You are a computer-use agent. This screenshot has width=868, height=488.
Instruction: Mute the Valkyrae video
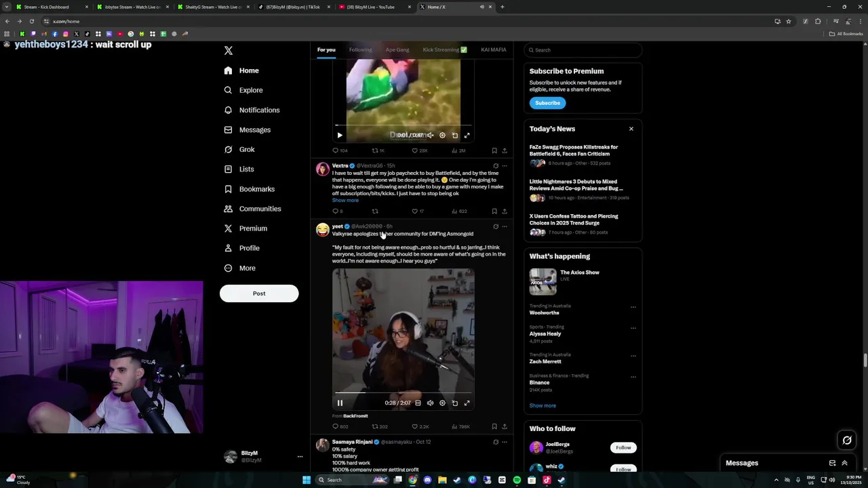coord(430,403)
